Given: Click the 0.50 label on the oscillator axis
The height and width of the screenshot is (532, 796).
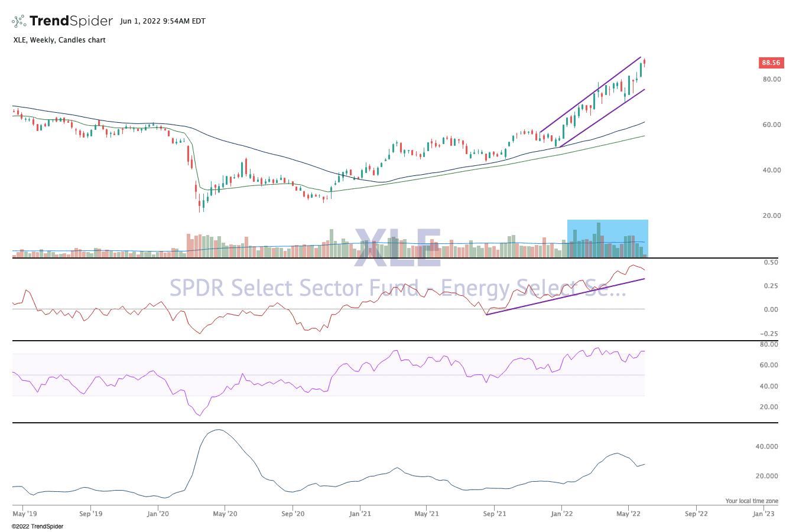Looking at the screenshot, I should click(771, 262).
